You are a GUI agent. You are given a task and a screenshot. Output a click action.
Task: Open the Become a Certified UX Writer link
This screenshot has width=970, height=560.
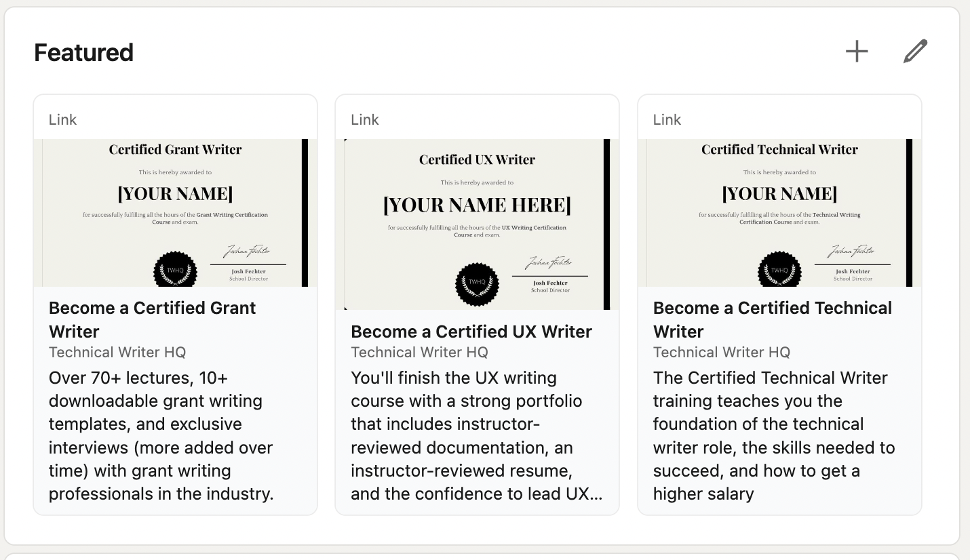(x=471, y=332)
